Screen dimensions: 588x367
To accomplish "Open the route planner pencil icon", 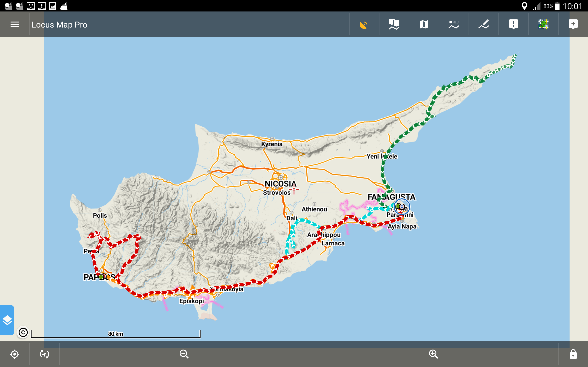I will pyautogui.click(x=483, y=24).
